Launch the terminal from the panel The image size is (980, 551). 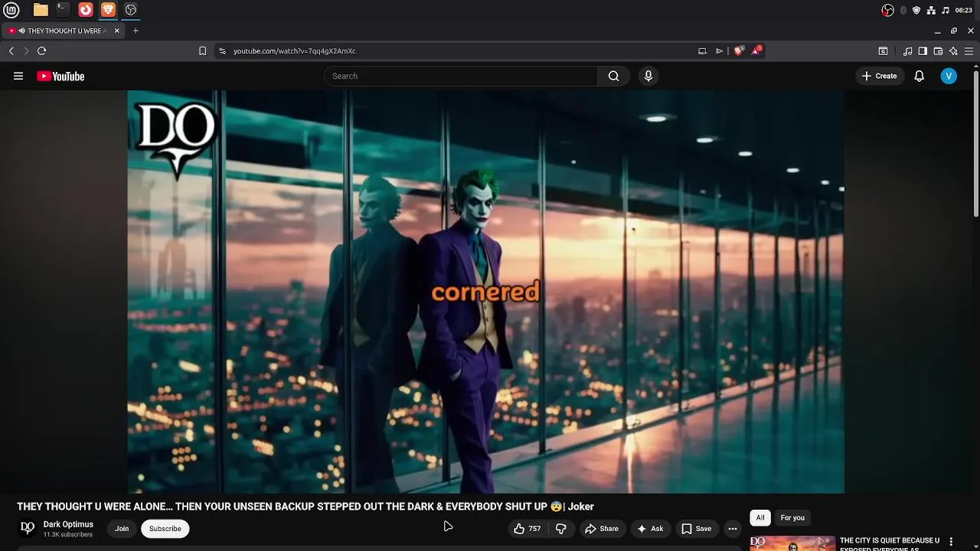(x=63, y=10)
